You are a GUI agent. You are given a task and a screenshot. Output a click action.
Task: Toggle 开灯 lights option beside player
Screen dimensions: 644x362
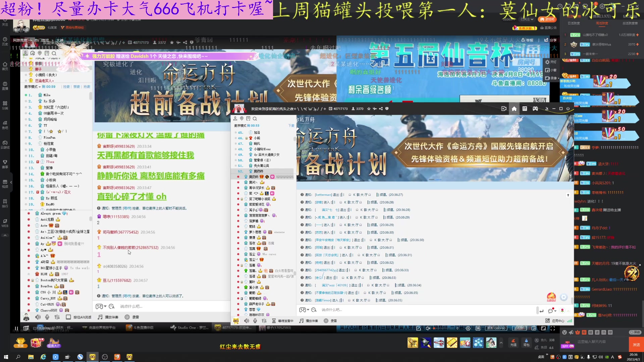pos(551,62)
